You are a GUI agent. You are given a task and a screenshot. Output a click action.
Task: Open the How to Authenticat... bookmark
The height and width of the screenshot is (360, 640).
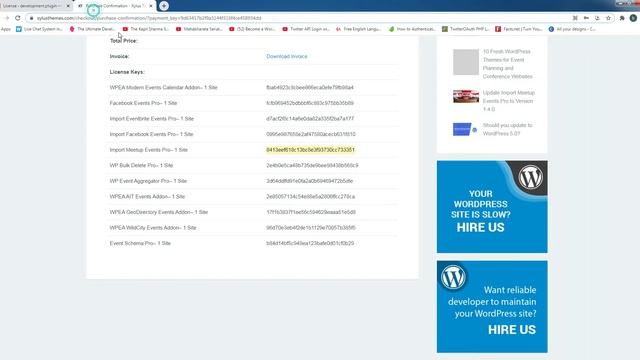point(412,29)
